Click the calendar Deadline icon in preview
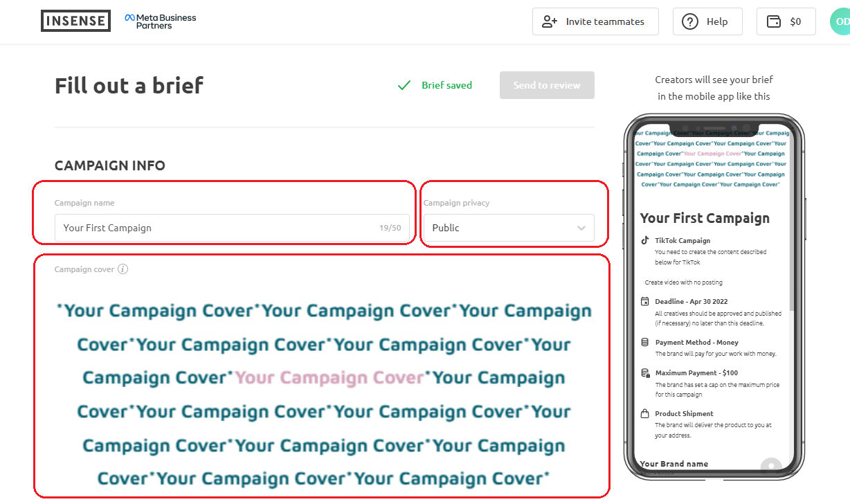 645,302
